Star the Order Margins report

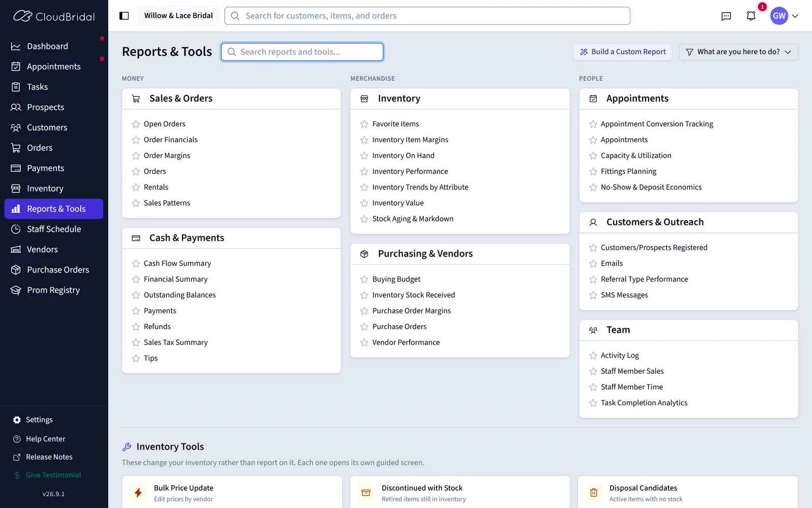click(136, 155)
